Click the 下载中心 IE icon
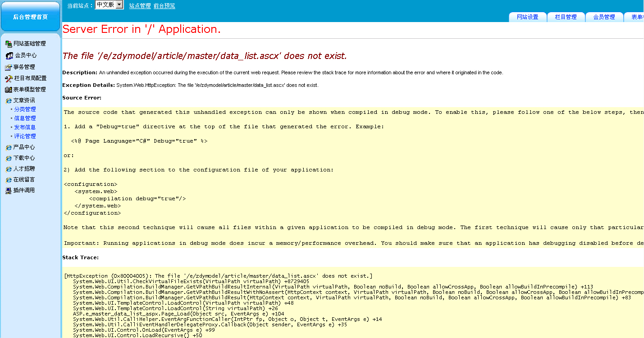This screenshot has width=644, height=338. tap(9, 158)
